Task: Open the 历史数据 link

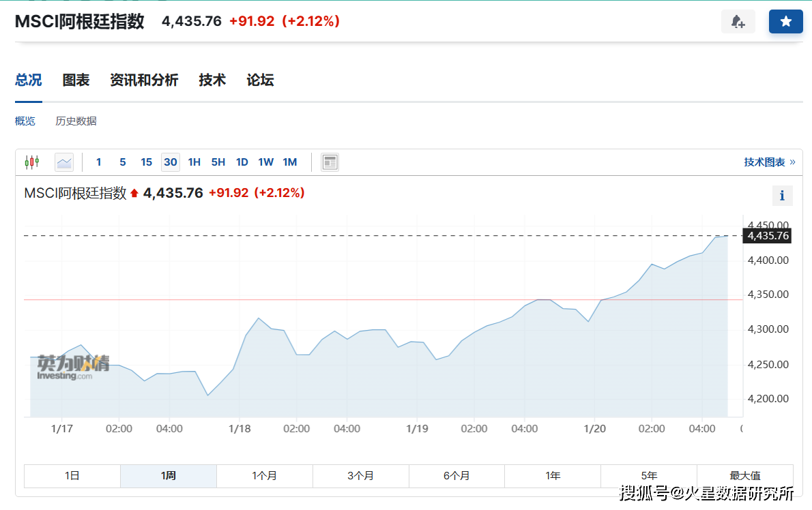Action: [x=76, y=121]
